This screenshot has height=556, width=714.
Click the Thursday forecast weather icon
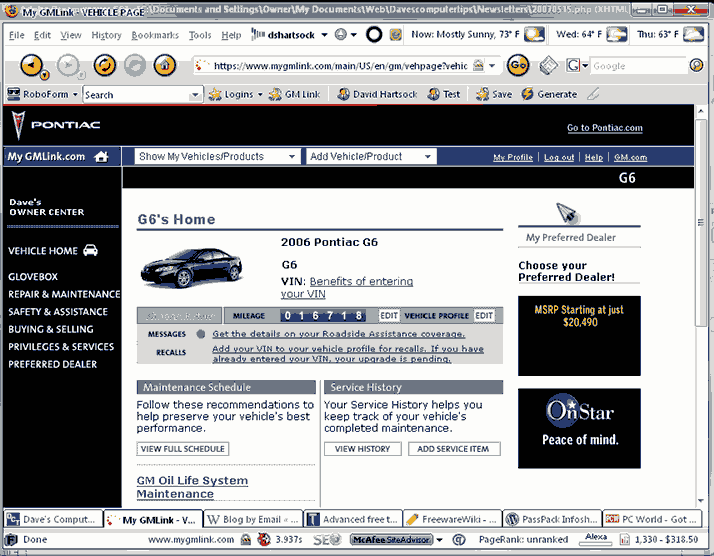click(693, 35)
